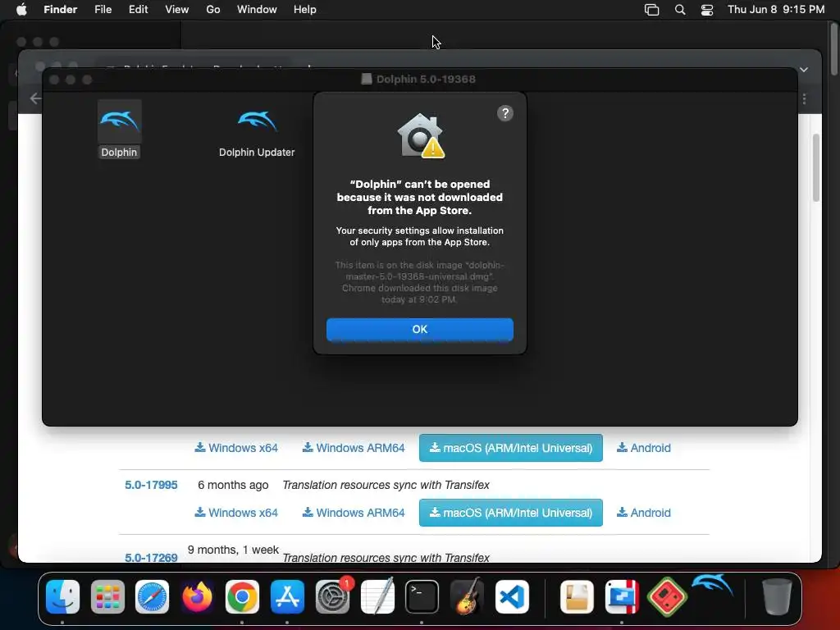Image resolution: width=840 pixels, height=630 pixels.
Task: Download Windows x64 build above 5.0-17995 row
Action: pyautogui.click(x=236, y=448)
